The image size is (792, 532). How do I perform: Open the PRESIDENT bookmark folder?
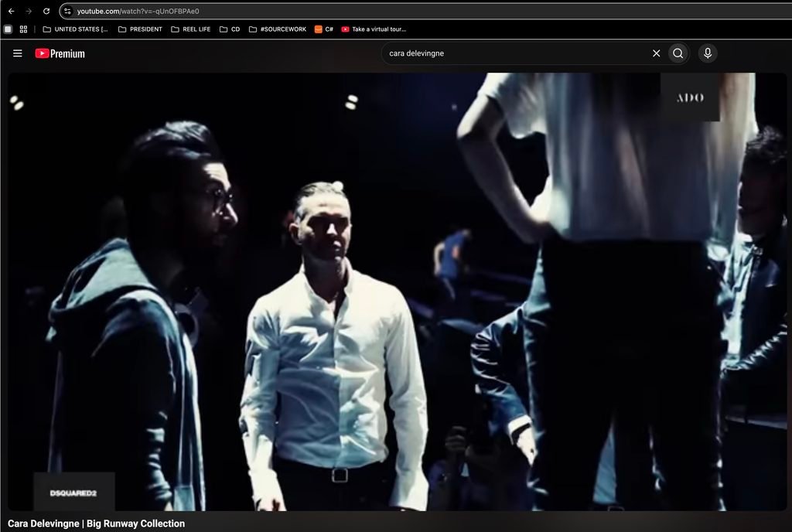(141, 29)
